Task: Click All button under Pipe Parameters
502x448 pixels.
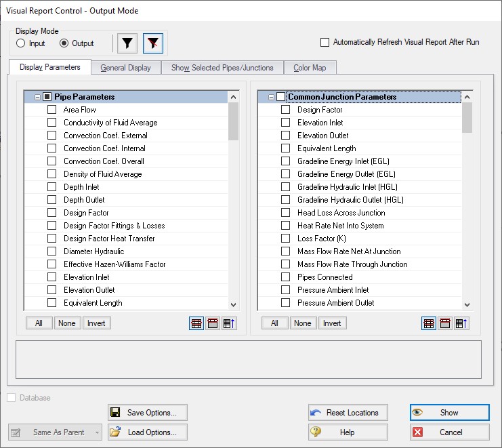Action: pyautogui.click(x=39, y=323)
